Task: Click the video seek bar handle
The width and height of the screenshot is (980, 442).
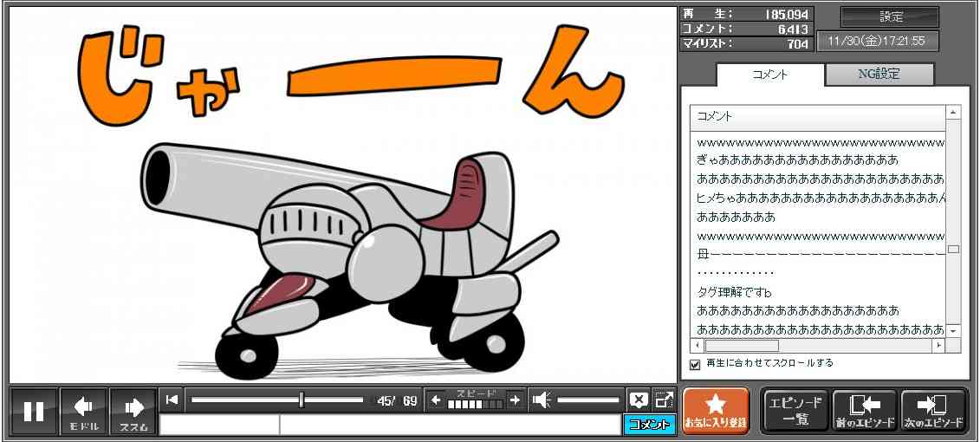Action: tap(302, 400)
